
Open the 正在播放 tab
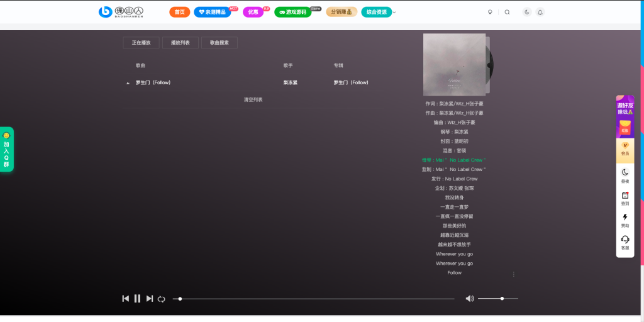[142, 43]
